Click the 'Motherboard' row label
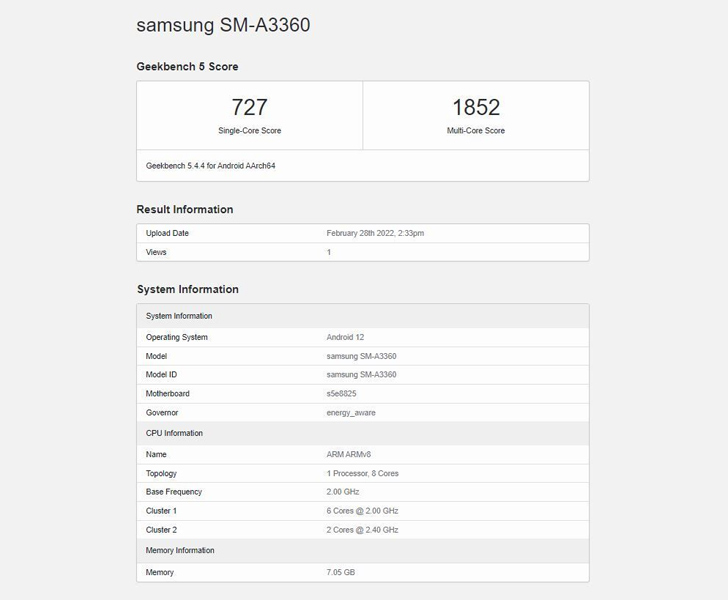 pos(168,393)
